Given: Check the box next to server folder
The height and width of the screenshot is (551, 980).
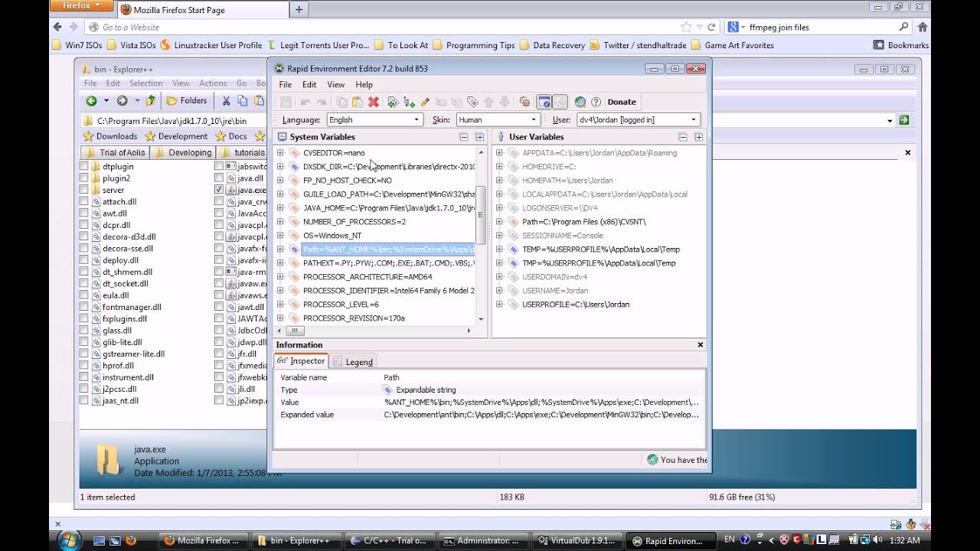Looking at the screenshot, I should pos(84,190).
